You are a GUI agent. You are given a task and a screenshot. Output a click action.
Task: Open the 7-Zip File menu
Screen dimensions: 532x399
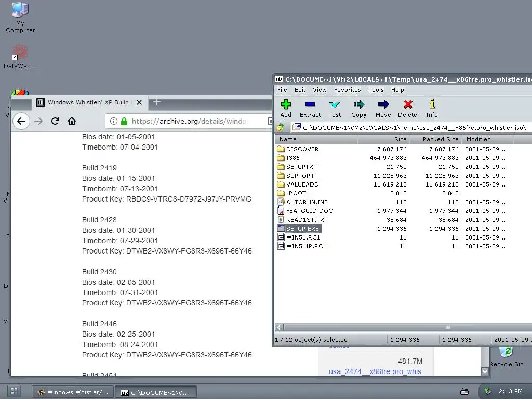(x=282, y=90)
